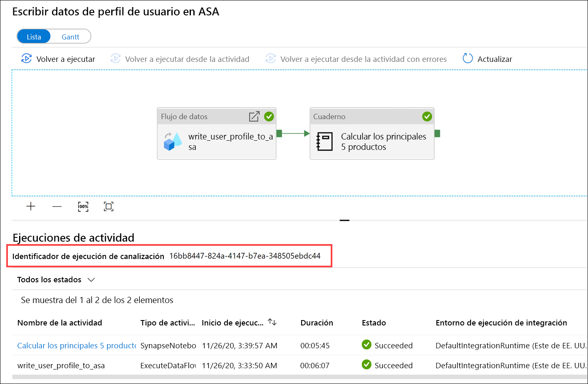The image size is (588, 384).
Task: Click the Duración column header
Action: (317, 323)
